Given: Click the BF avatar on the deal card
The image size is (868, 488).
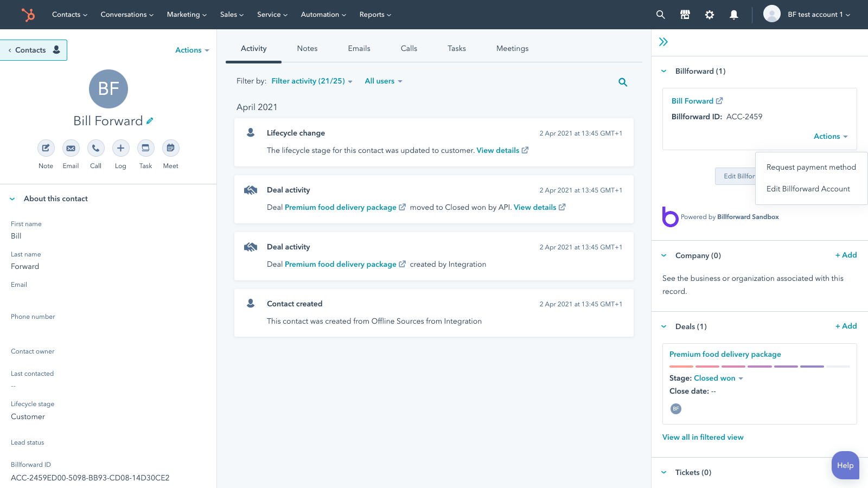Looking at the screenshot, I should click(x=676, y=409).
